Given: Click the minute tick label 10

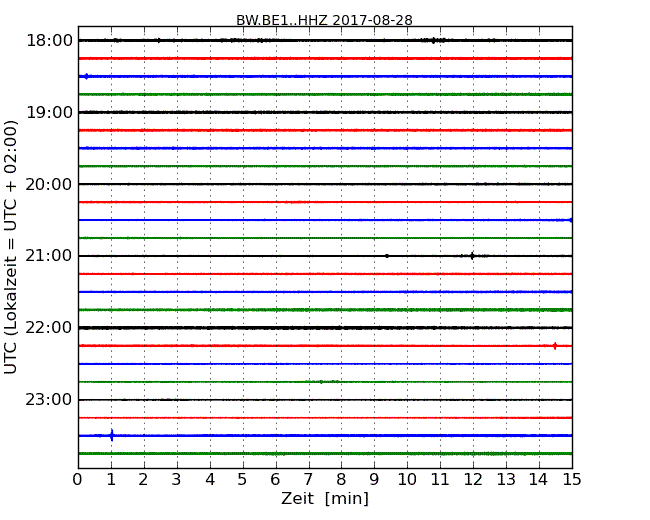Looking at the screenshot, I should pos(407,479).
